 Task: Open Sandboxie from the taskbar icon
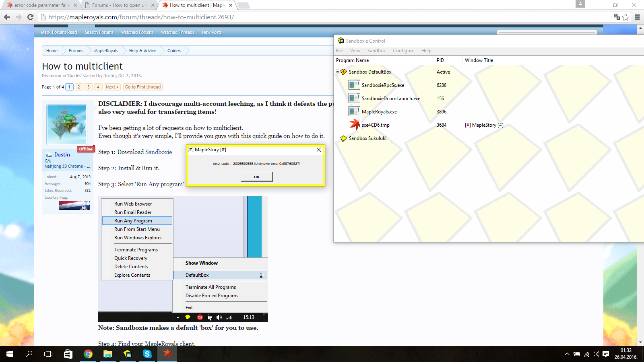pos(127,354)
